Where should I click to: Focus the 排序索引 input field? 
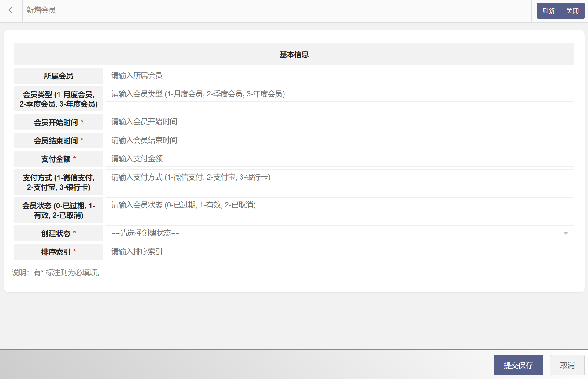click(340, 252)
